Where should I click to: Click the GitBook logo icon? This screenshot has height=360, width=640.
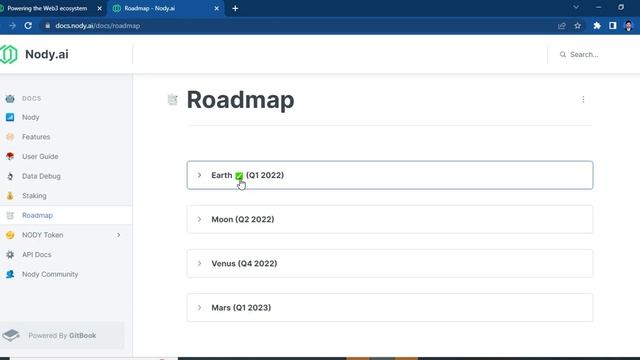coord(11,335)
